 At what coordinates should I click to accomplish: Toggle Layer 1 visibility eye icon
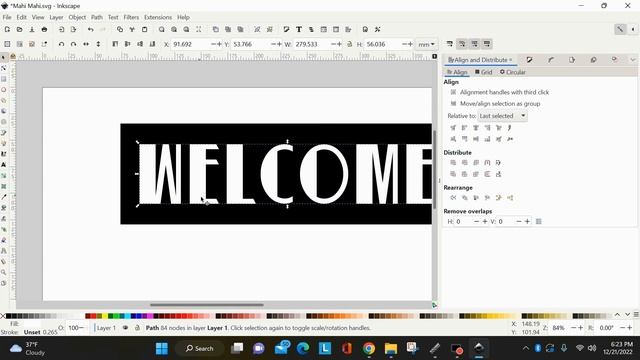click(x=125, y=328)
